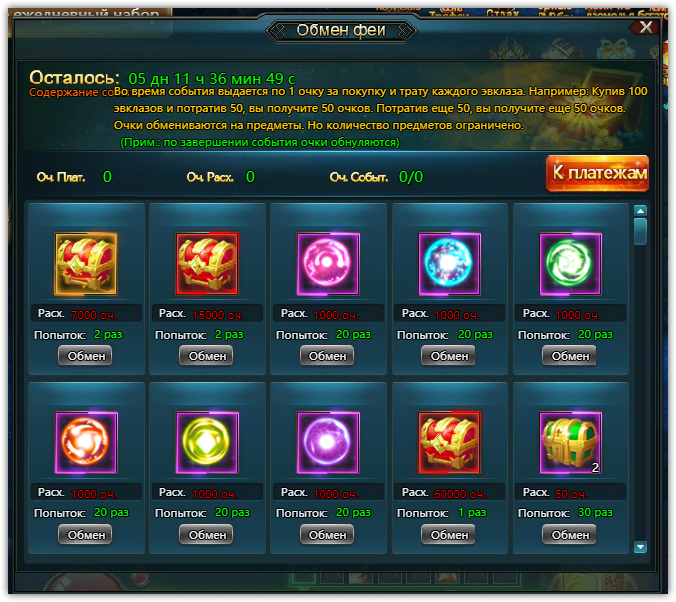Select the golden-framed treasure chest costing 7000 points
The height and width of the screenshot is (602, 676).
pos(86,264)
